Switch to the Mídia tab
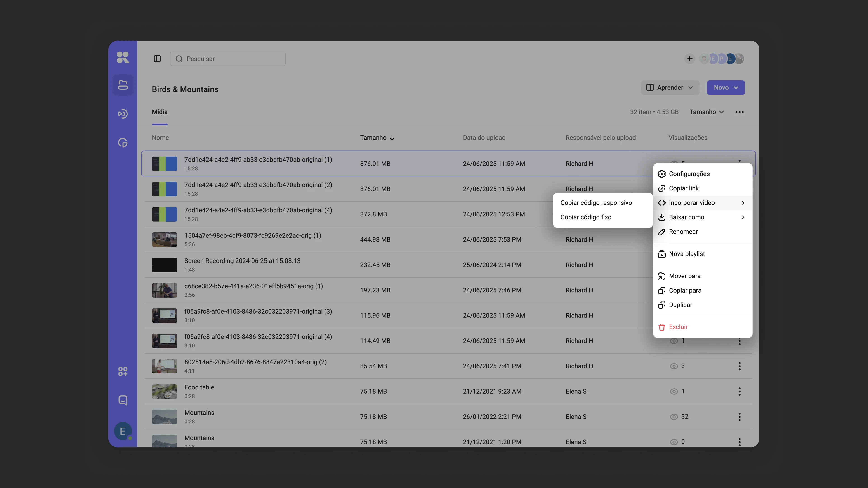 160,112
